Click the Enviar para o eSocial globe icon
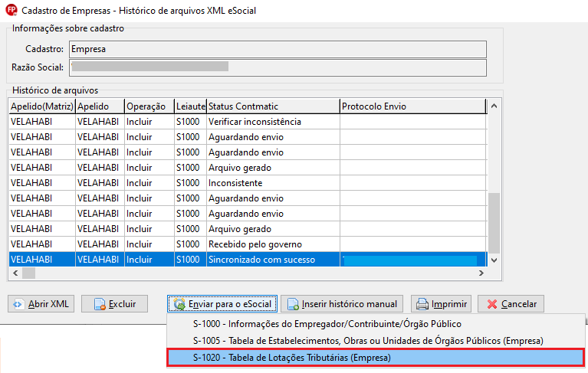588x373 pixels. (x=179, y=304)
